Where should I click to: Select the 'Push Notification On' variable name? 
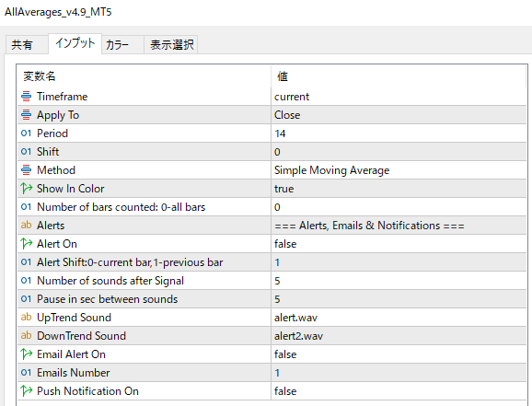coord(87,391)
